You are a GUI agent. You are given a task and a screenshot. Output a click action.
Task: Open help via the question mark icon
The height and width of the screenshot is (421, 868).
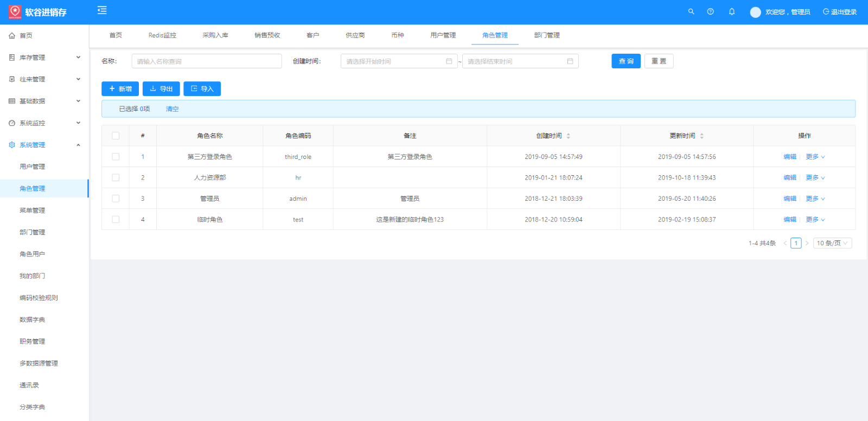[x=711, y=11]
